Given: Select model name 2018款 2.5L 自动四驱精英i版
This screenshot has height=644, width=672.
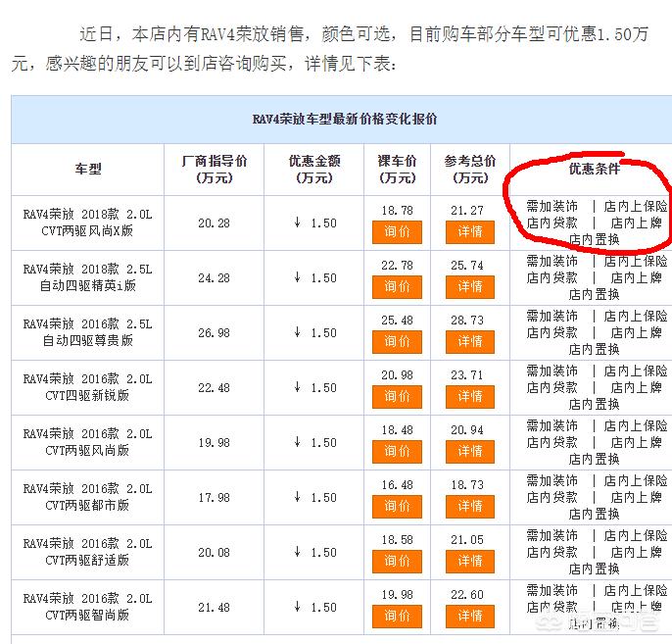Looking at the screenshot, I should 88,277.
